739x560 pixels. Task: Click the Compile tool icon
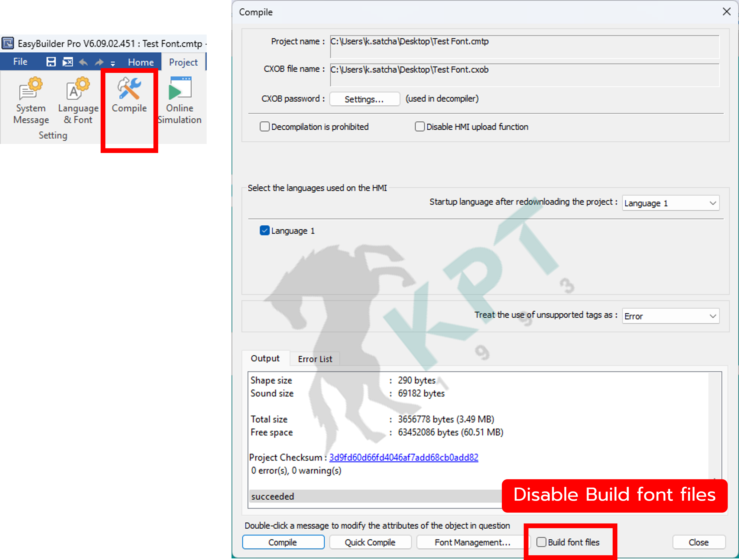(x=129, y=95)
